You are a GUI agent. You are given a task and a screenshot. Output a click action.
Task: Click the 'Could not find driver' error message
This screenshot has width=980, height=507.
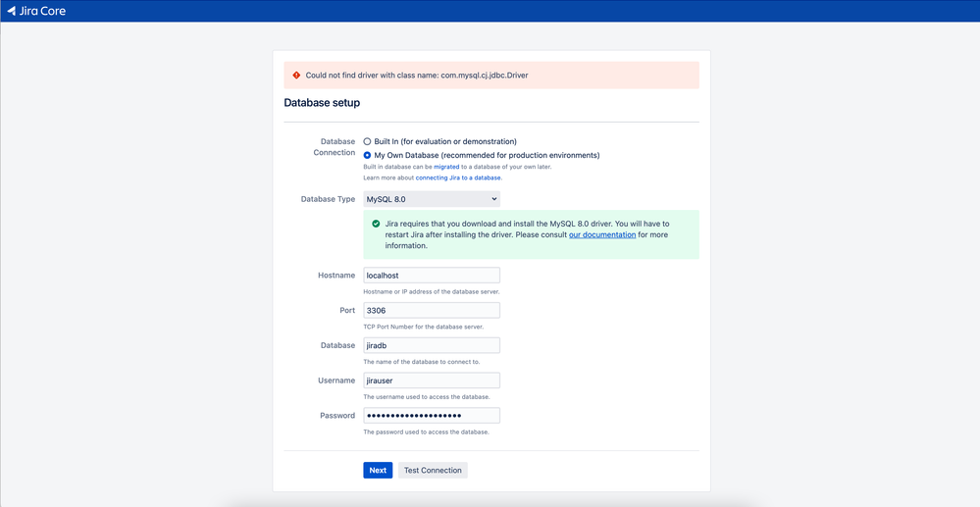pos(417,75)
